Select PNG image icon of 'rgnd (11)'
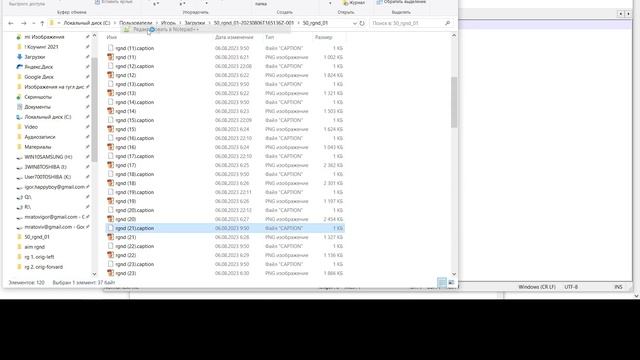Screen dimensions: 640x360 point(110,57)
